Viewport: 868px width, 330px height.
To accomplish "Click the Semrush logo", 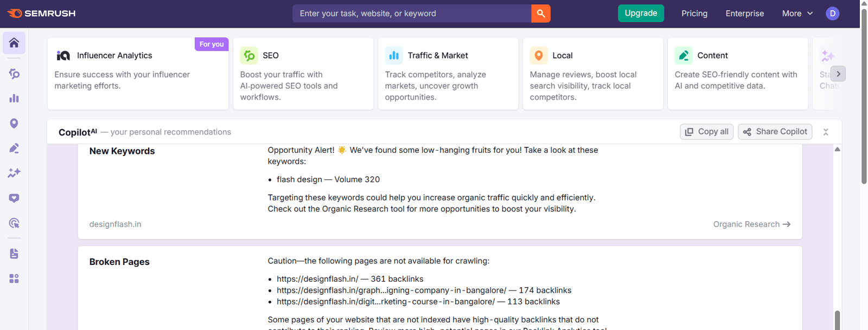I will pyautogui.click(x=41, y=14).
